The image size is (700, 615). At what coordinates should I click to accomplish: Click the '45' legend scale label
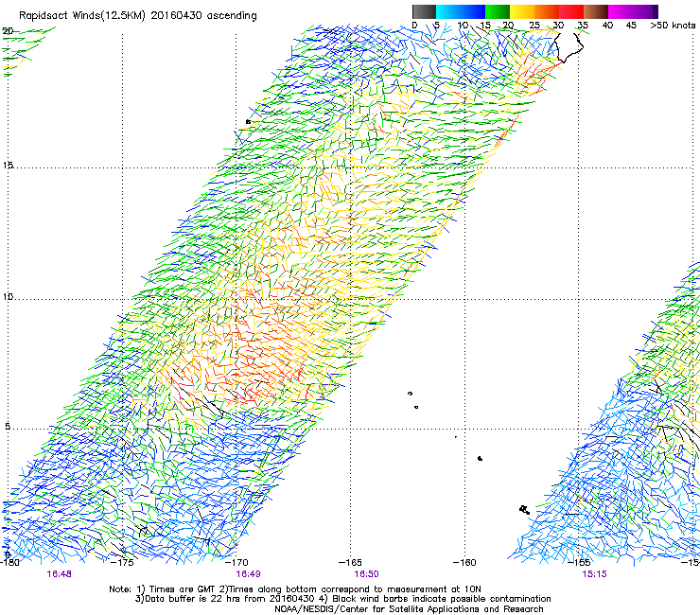tap(631, 26)
